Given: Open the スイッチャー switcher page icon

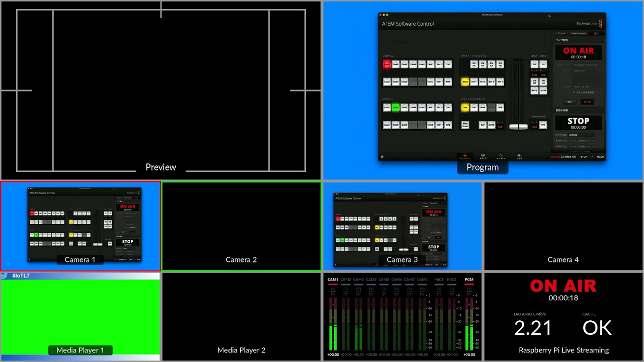Looking at the screenshot, I should (465, 156).
